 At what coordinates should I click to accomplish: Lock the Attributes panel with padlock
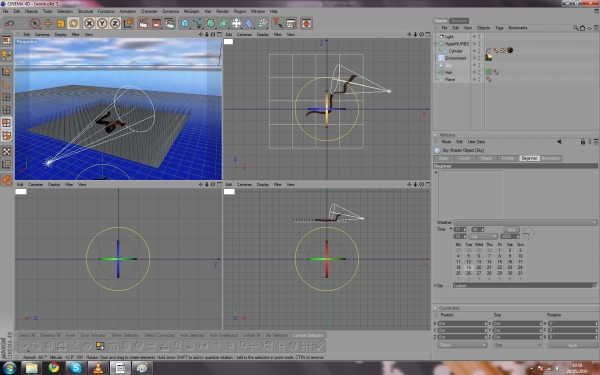[x=583, y=142]
